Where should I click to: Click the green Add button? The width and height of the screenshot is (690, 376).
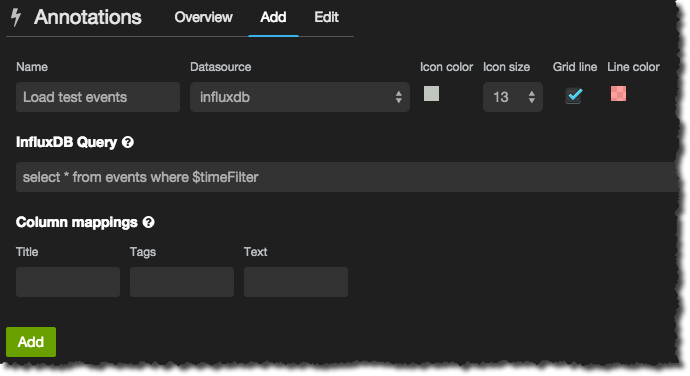click(31, 342)
